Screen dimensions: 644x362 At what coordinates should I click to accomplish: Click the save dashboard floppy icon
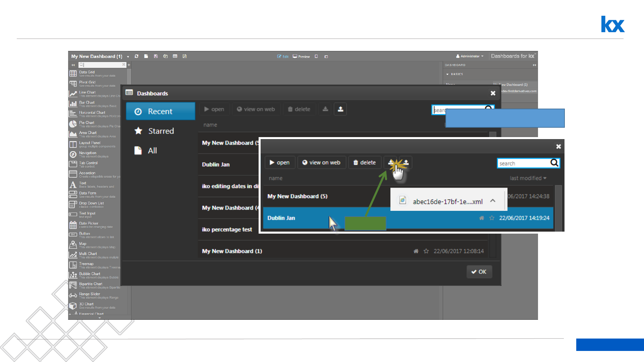(x=156, y=56)
